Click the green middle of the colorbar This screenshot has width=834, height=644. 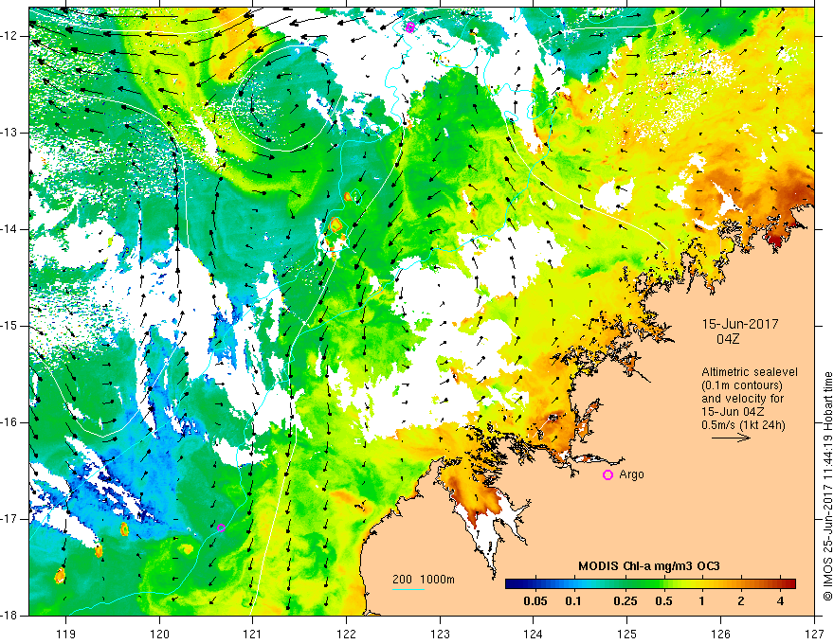point(650,584)
